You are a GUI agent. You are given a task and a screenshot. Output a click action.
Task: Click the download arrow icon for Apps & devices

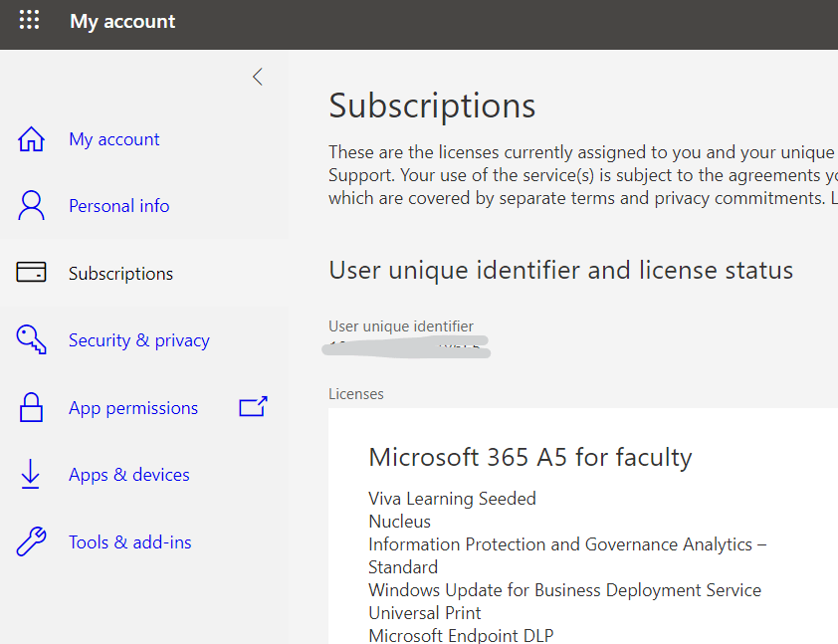(31, 474)
